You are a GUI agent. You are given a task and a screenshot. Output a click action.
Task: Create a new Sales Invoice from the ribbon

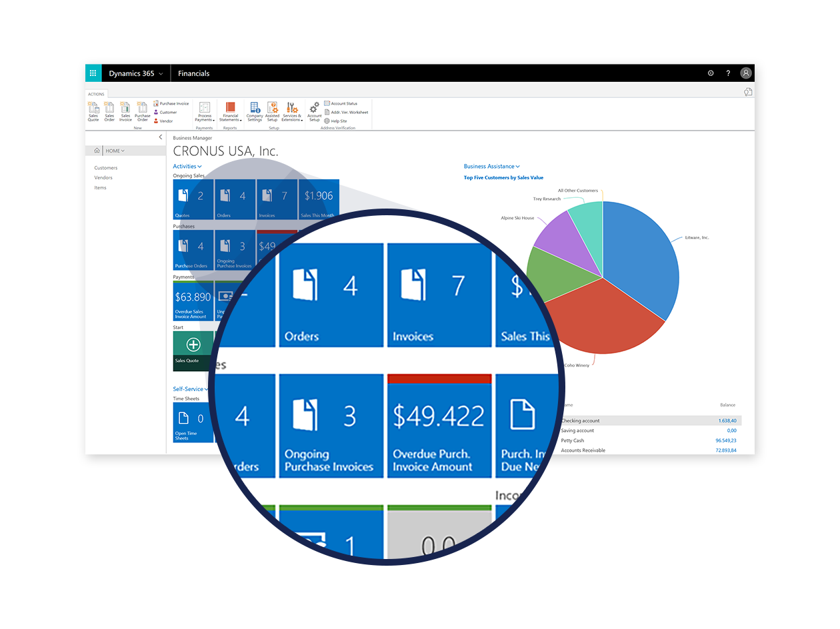point(125,111)
